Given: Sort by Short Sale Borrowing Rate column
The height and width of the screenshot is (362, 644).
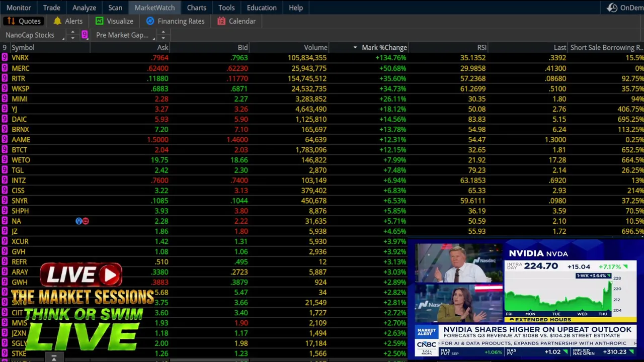Looking at the screenshot, I should click(606, 48).
